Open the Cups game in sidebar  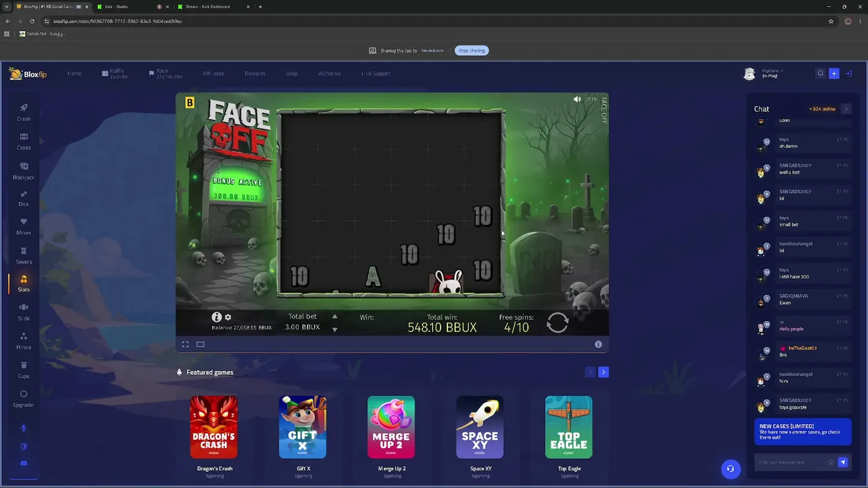click(x=24, y=370)
